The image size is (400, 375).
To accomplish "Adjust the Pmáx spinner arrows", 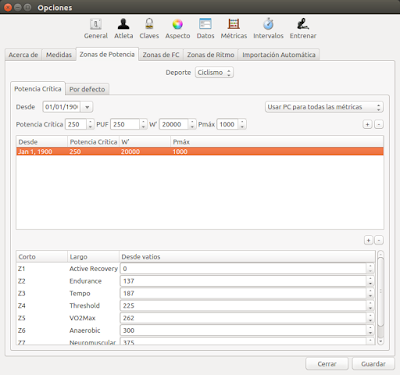I will [243, 124].
